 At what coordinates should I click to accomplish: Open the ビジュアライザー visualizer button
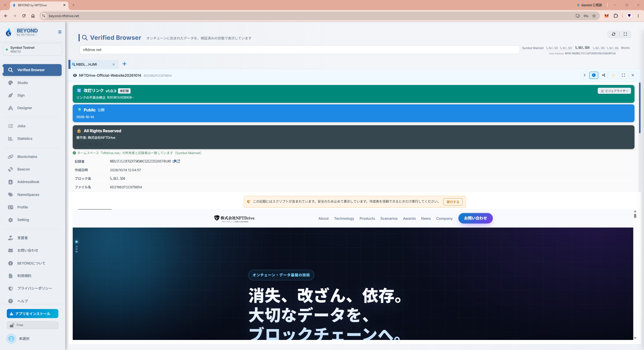point(614,91)
